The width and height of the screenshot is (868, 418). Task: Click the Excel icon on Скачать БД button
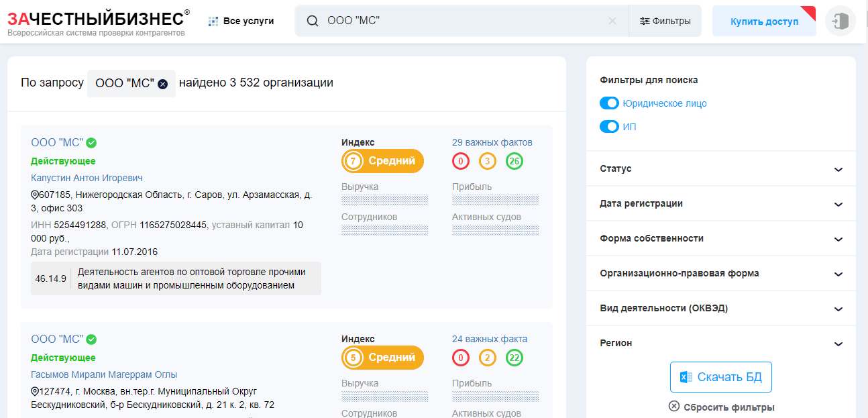point(684,377)
